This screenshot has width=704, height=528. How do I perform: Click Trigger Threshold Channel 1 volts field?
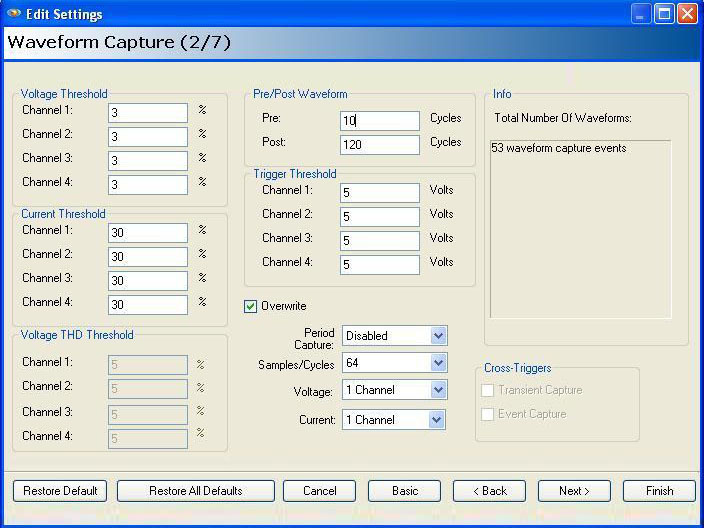[x=380, y=193]
